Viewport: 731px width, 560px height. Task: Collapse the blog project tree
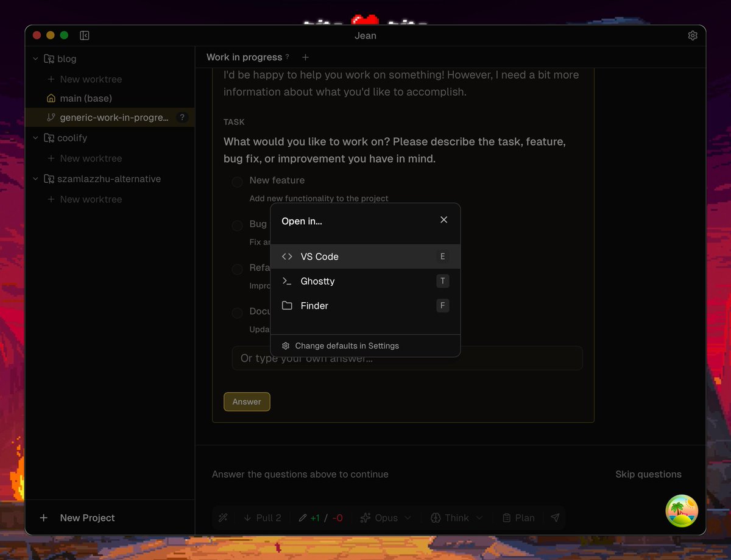pyautogui.click(x=35, y=58)
